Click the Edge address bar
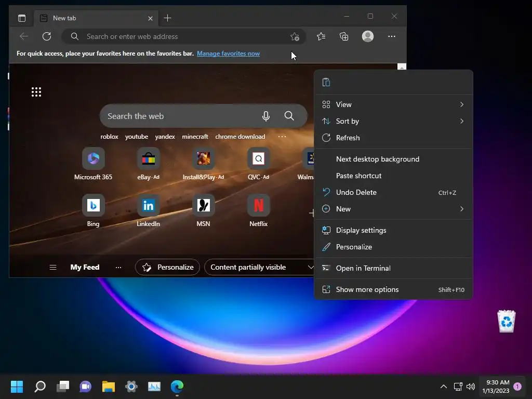This screenshot has height=399, width=532. [x=183, y=37]
